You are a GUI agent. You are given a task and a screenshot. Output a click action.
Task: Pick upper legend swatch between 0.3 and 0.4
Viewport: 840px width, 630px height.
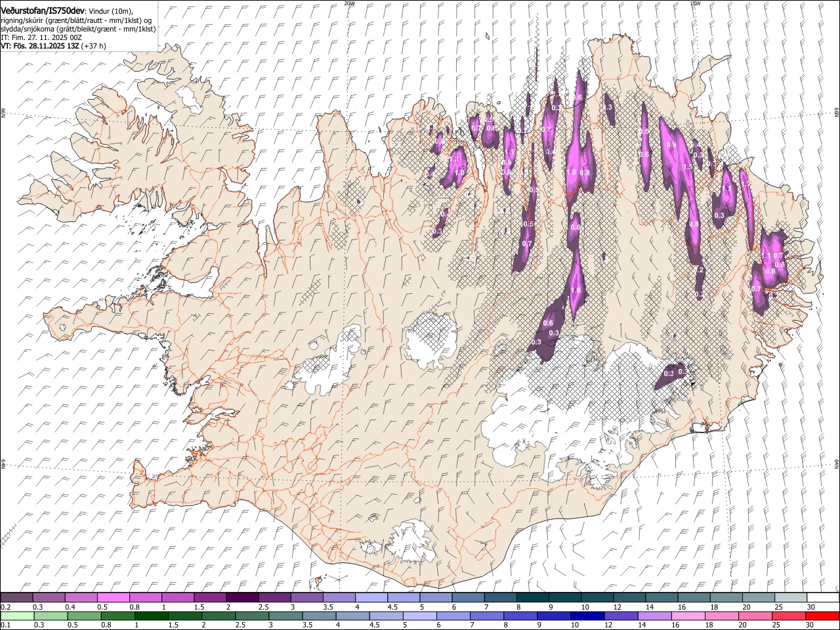coord(49,598)
